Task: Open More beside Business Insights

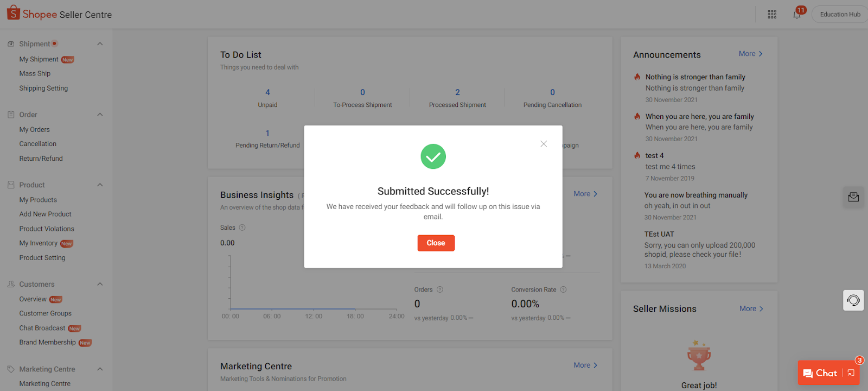Action: (585, 193)
